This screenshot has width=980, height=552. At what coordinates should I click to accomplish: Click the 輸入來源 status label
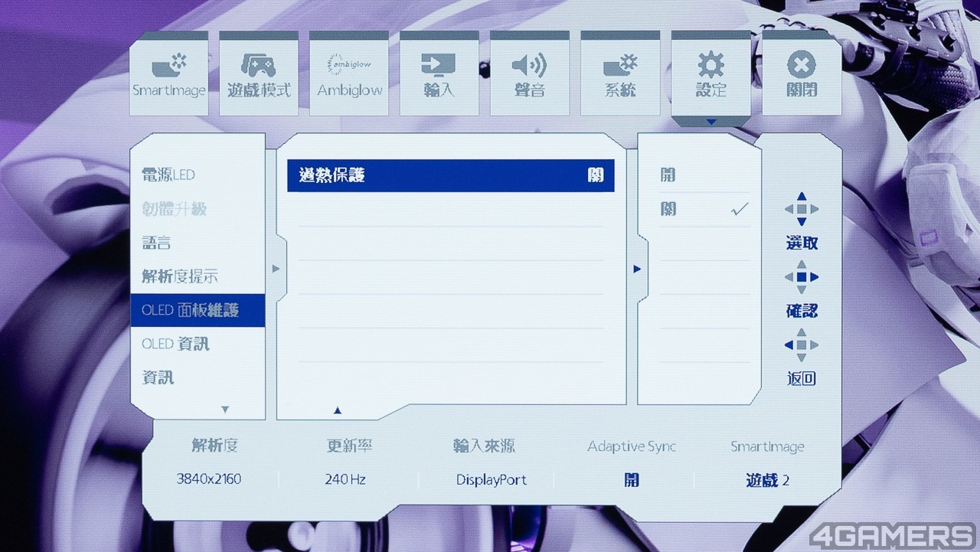click(484, 446)
